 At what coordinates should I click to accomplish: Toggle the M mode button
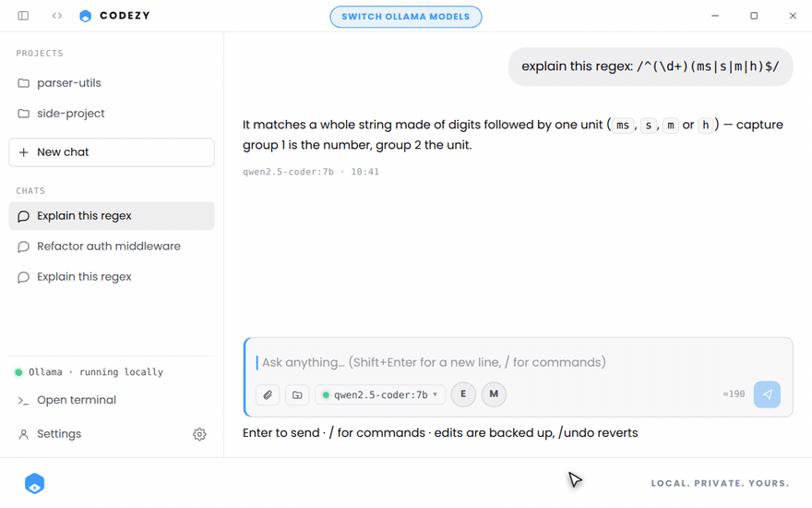(x=494, y=394)
